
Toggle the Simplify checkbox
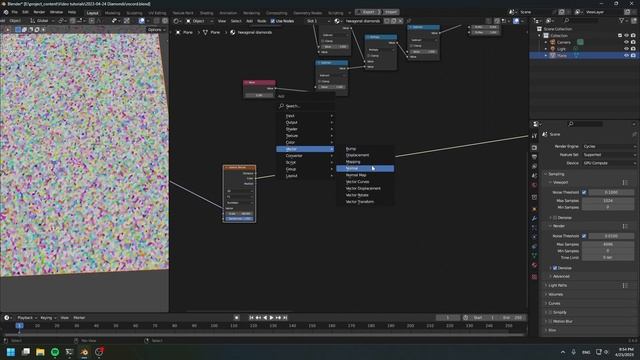550,312
